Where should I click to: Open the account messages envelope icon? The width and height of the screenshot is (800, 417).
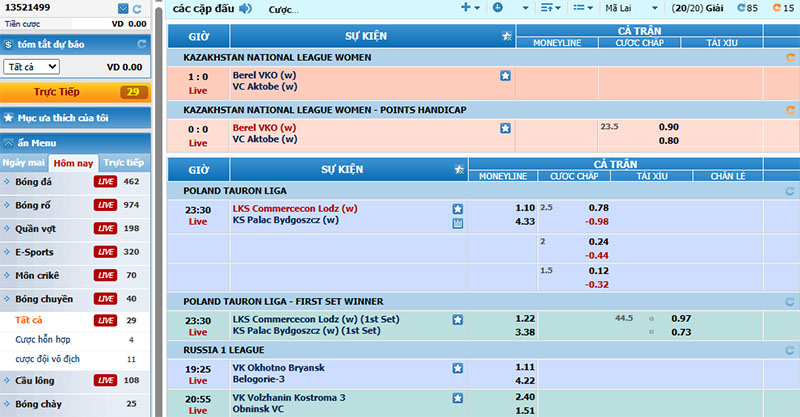point(123,8)
